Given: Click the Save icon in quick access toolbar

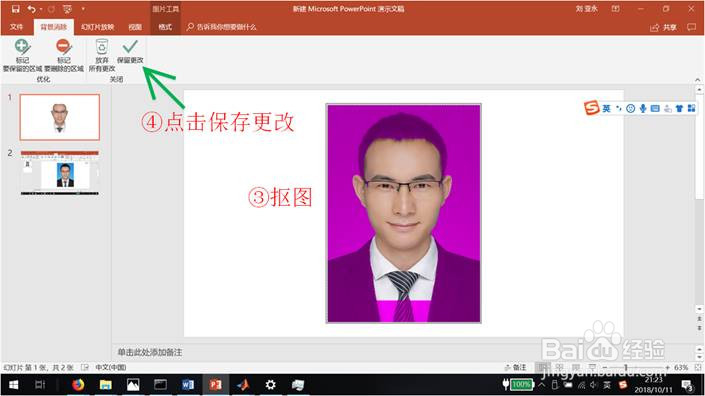Looking at the screenshot, I should 15,9.
